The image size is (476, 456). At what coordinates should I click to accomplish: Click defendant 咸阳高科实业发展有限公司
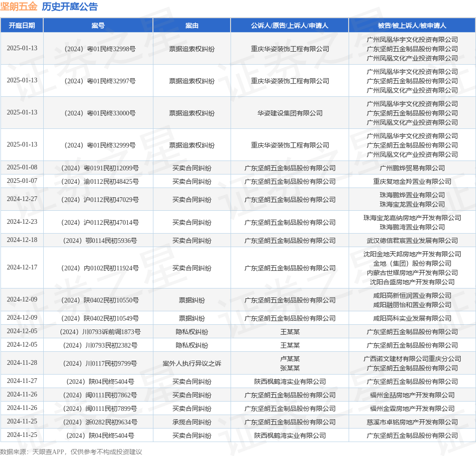[x=412, y=318]
